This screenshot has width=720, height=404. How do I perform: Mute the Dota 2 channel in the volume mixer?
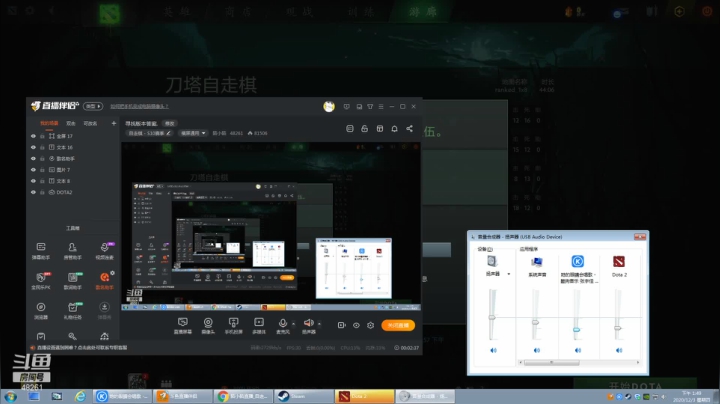[619, 350]
